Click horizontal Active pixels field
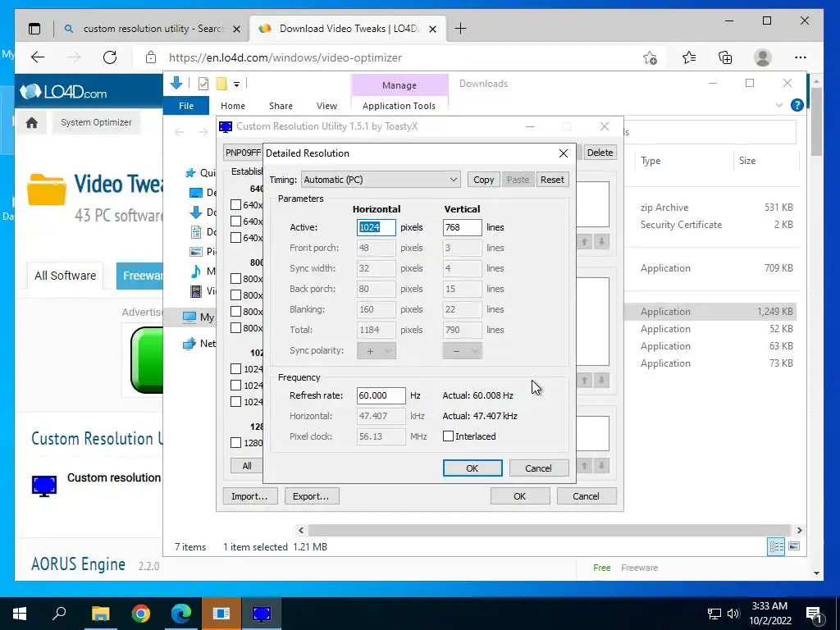This screenshot has height=630, width=840. [x=376, y=227]
